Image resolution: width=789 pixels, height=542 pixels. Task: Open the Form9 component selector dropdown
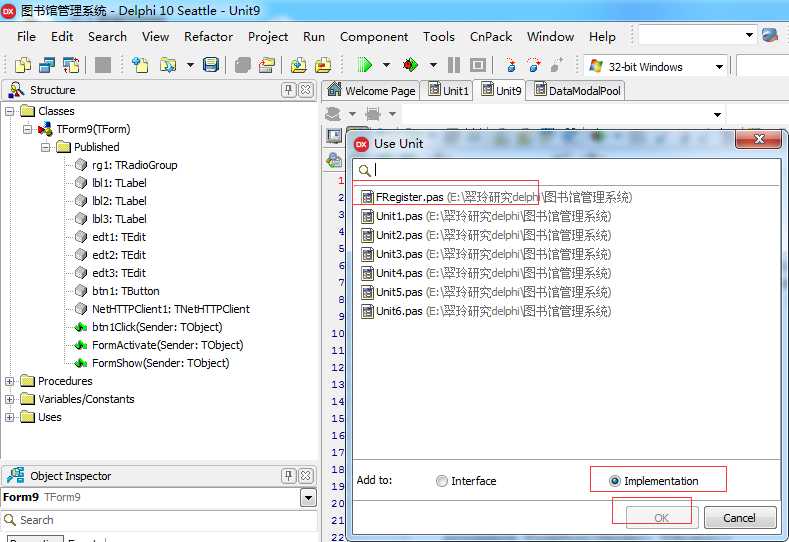point(308,498)
